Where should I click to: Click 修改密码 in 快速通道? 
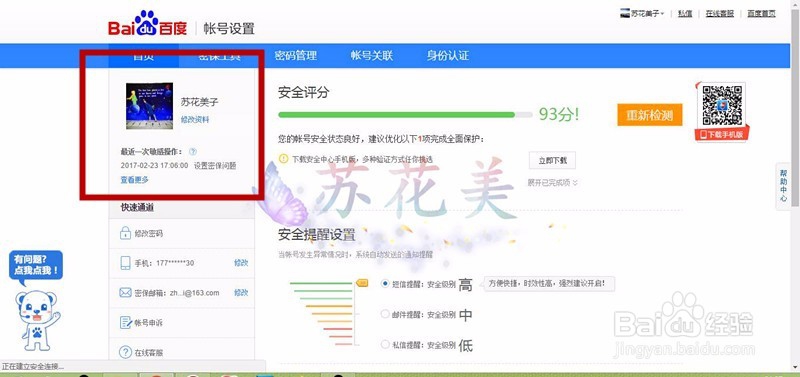tap(148, 234)
